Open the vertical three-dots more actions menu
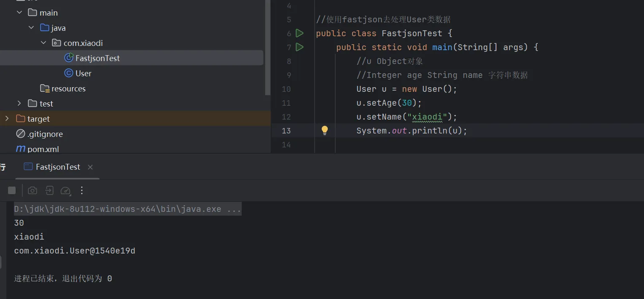The height and width of the screenshot is (299, 644). coord(82,190)
